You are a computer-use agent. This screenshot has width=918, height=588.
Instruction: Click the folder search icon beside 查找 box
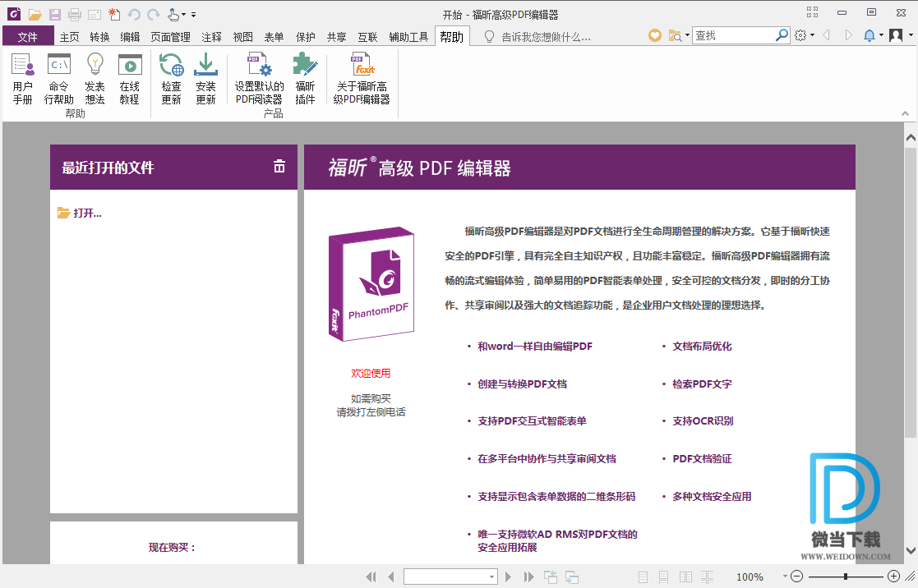pos(675,35)
